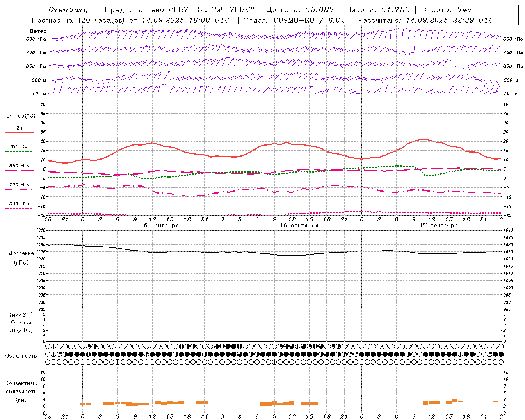Select the "Тем-ра(°C)" temperature label
525x420 pixels.
coord(19,116)
